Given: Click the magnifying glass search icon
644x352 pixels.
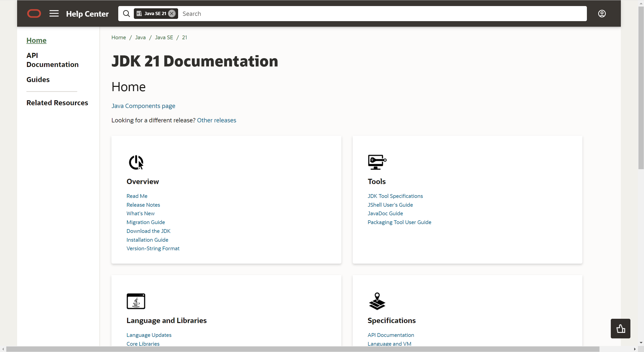Looking at the screenshot, I should coord(126,14).
